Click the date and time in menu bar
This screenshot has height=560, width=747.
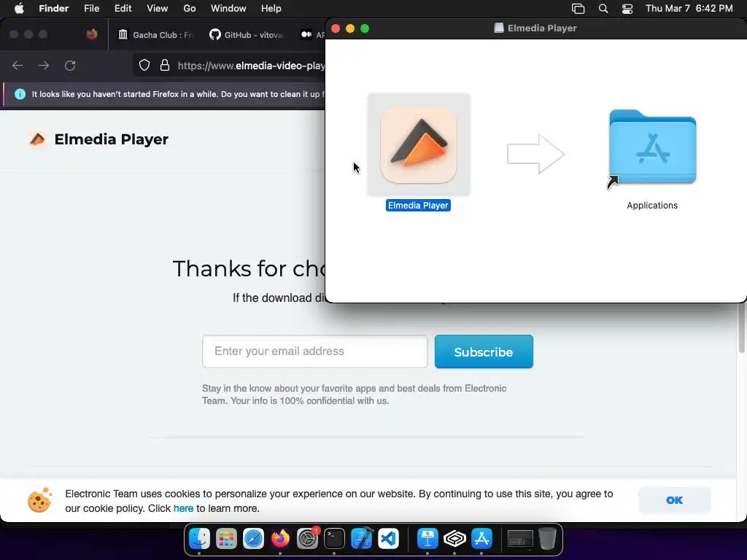tap(689, 8)
